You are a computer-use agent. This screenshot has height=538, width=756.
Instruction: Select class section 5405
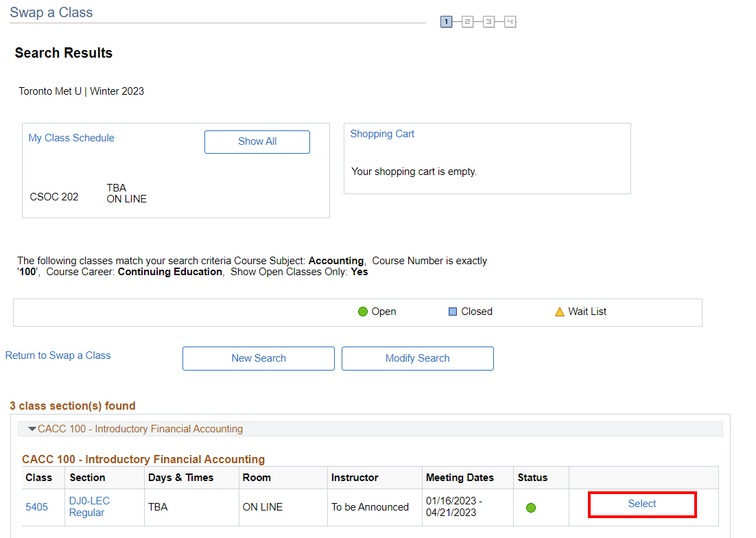tap(642, 504)
